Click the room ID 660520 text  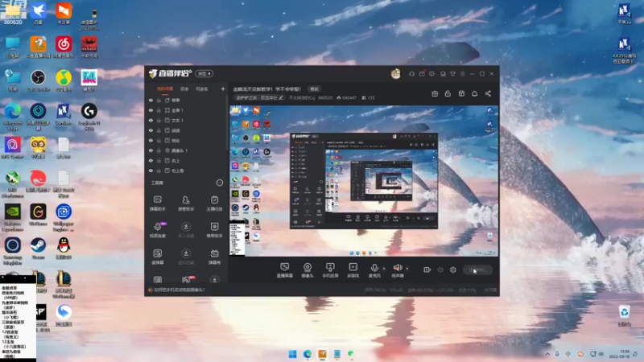pos(325,97)
